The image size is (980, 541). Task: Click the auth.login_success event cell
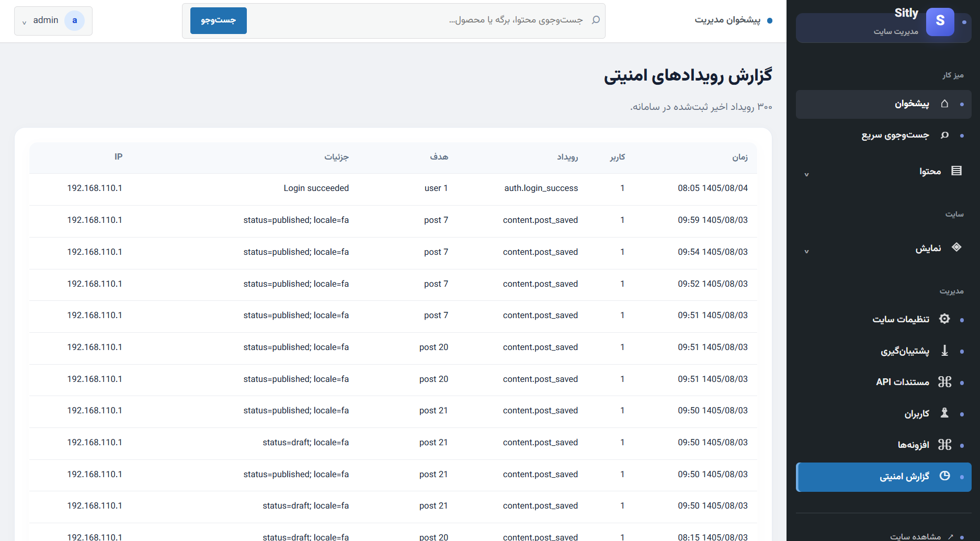(541, 188)
